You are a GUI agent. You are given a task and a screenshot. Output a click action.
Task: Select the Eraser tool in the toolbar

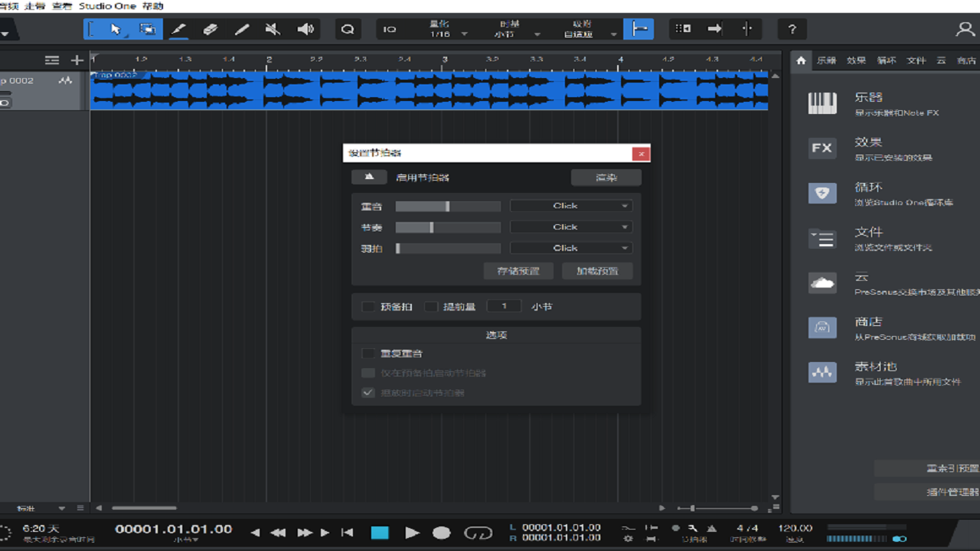(211, 28)
